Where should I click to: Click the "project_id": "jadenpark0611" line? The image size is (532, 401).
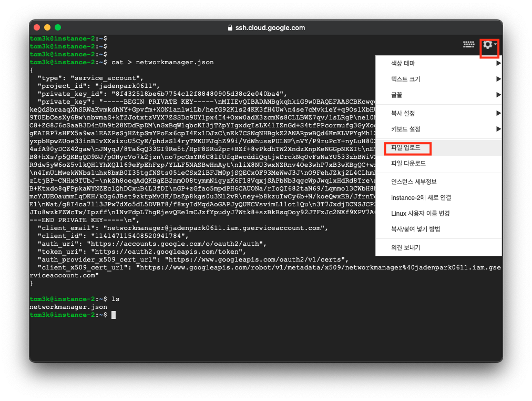(98, 86)
